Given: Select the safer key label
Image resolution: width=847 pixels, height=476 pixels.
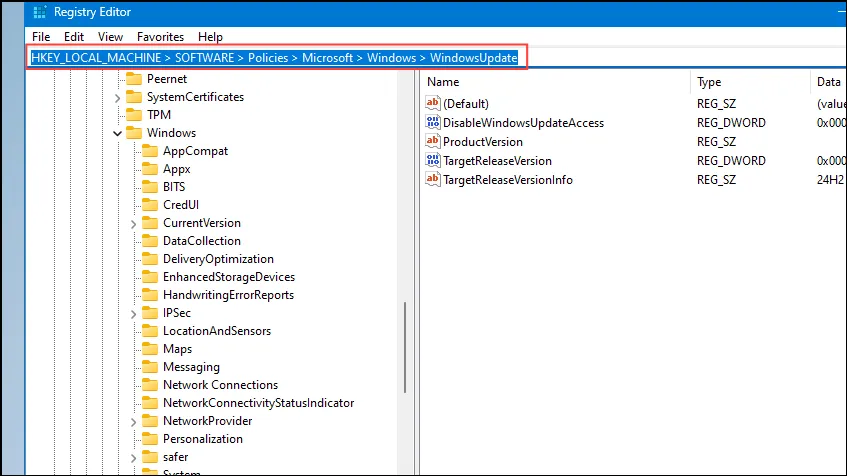Looking at the screenshot, I should pos(176,457).
